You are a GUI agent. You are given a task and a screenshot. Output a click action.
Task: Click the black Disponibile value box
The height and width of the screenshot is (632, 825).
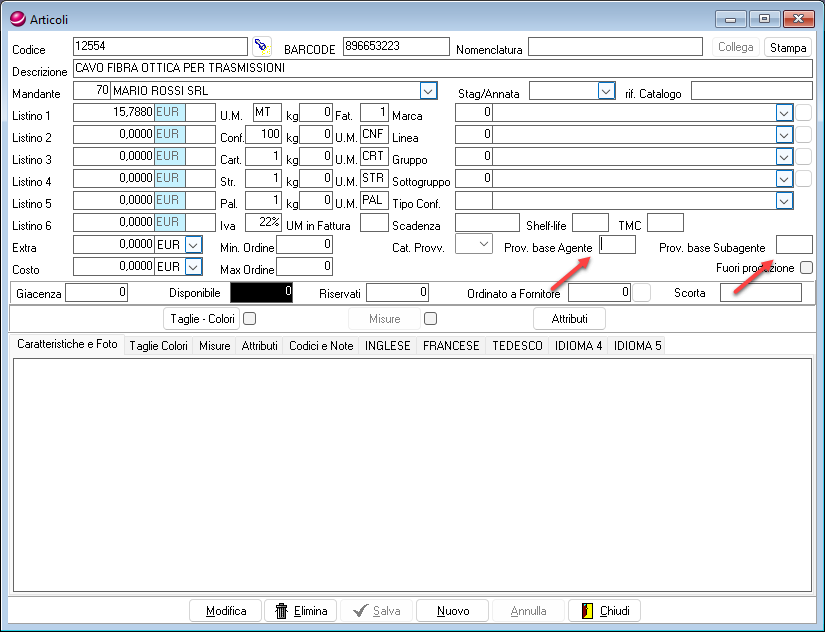[x=261, y=292]
